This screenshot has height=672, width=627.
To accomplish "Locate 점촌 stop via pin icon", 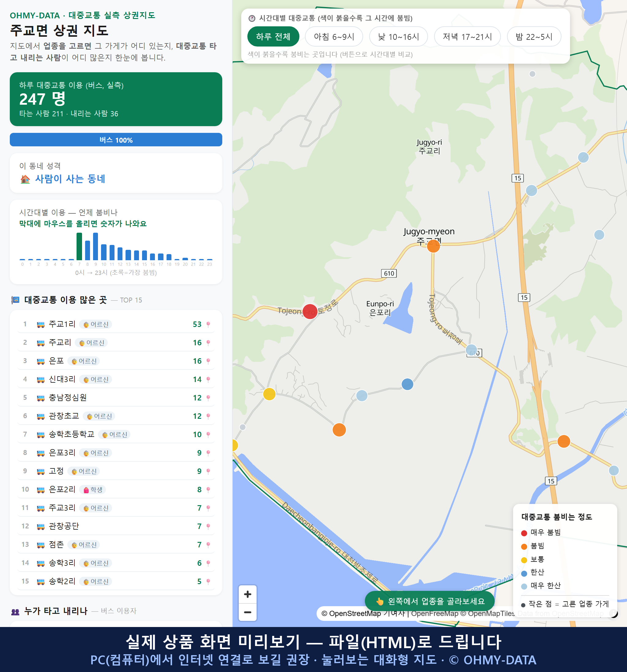I will tap(208, 545).
